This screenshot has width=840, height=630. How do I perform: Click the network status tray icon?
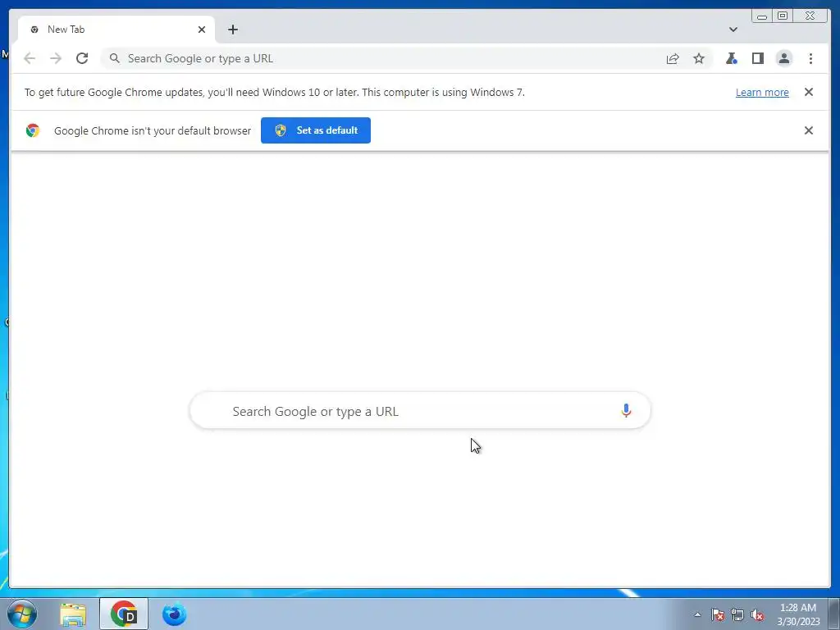point(737,614)
